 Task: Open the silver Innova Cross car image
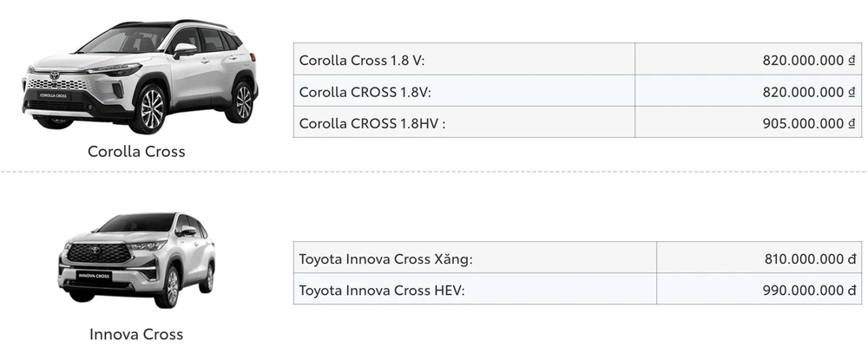136,260
